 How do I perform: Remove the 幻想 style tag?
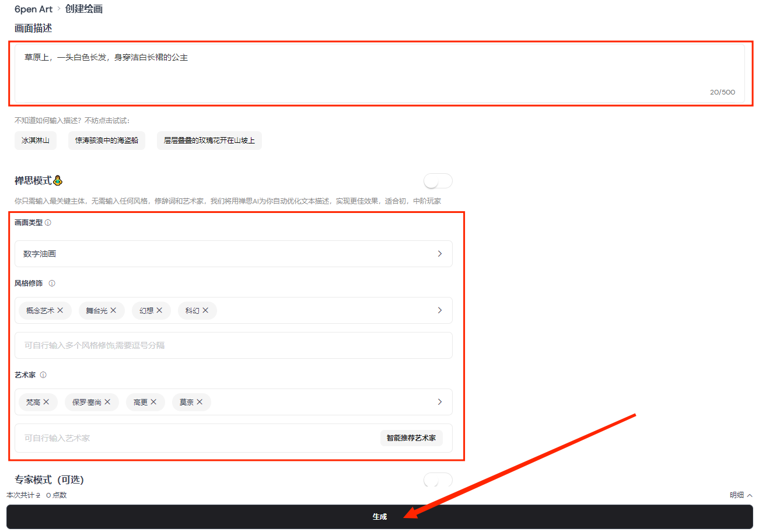[159, 310]
